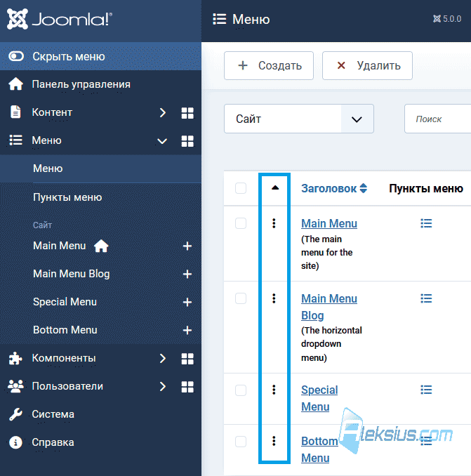Add item via plus beside Main Menu
The height and width of the screenshot is (476, 471).
187,246
